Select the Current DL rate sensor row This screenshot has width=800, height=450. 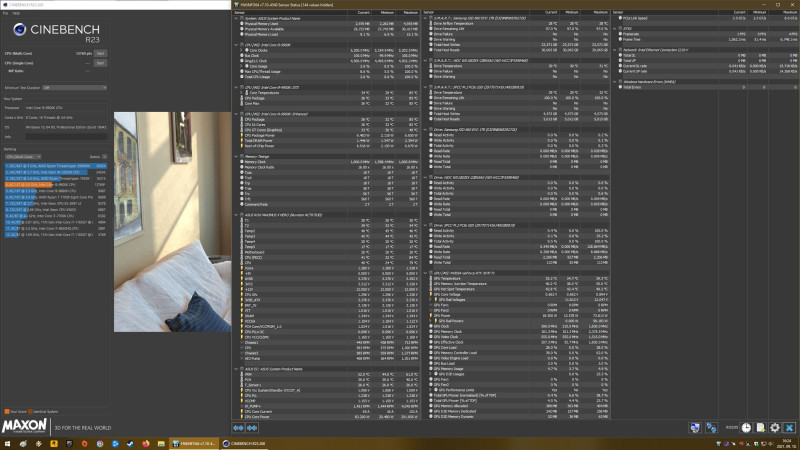(706, 66)
